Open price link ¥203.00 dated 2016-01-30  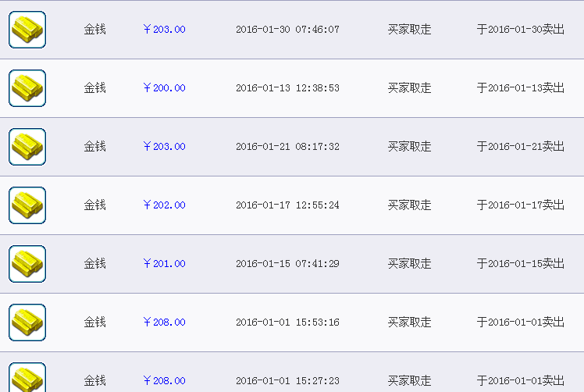point(164,30)
